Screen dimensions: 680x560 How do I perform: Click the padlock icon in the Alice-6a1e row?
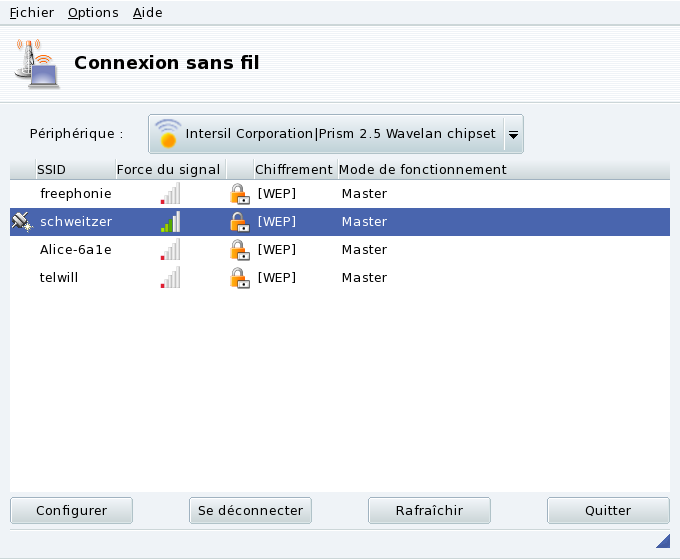coord(239,249)
